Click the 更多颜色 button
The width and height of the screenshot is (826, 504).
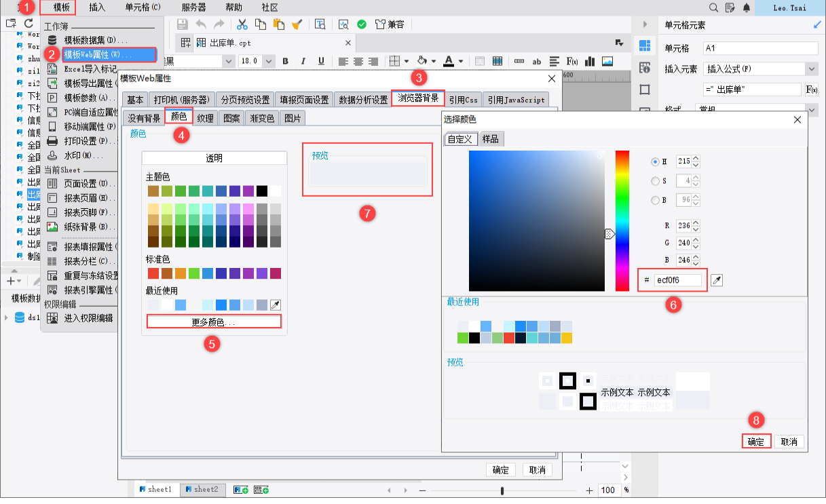click(214, 322)
